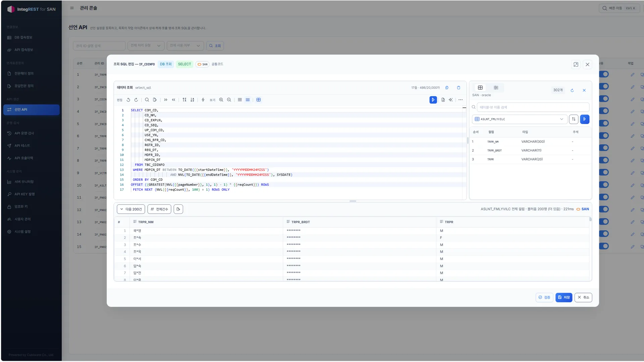Screen dimensions: 644x362
Task: Click the 전체건수 total count button
Action: (x=159, y=209)
